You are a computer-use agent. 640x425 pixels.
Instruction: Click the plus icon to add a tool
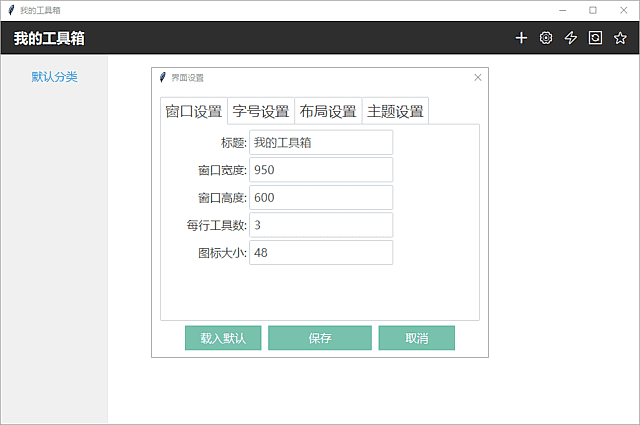(521, 38)
